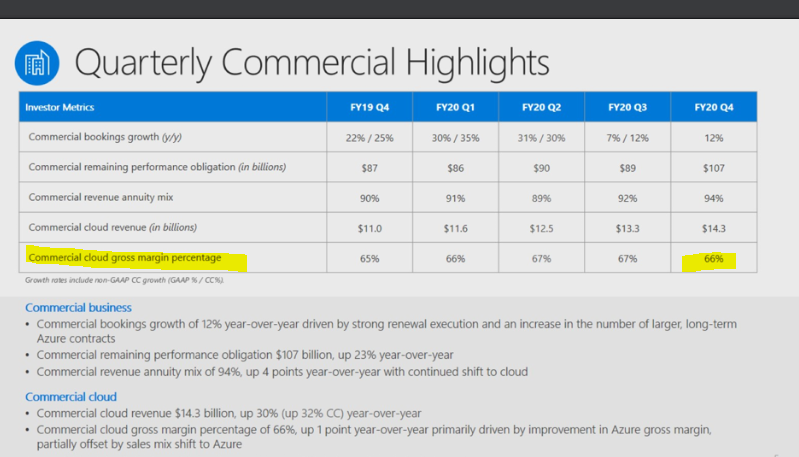The image size is (799, 457).
Task: Click the '90%' annuity mix cell
Action: click(x=369, y=198)
